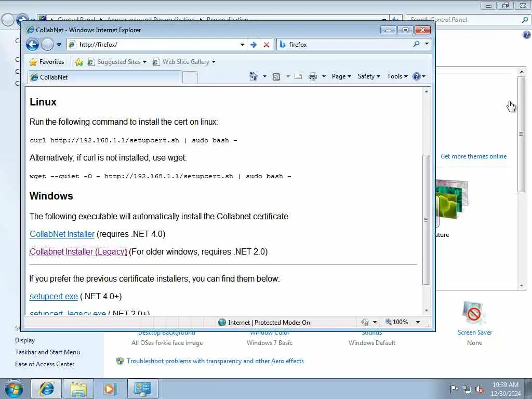Click Display in Personalization sidebar
The width and height of the screenshot is (532, 399).
25,340
